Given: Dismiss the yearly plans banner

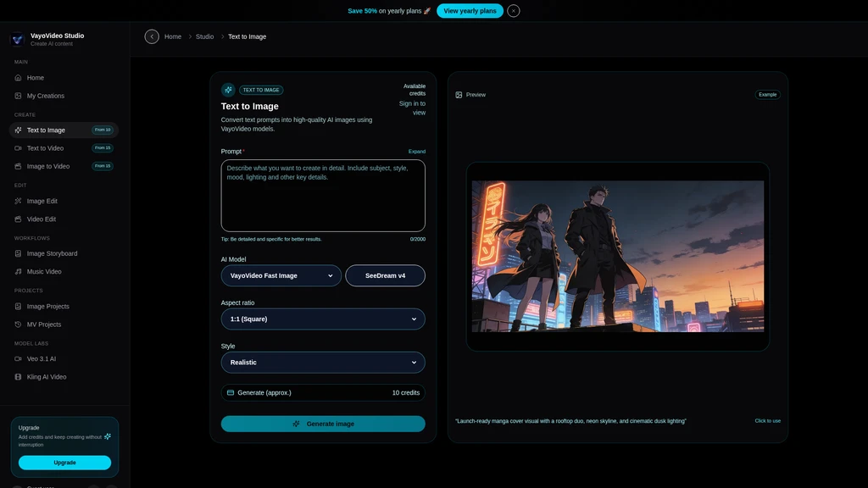Looking at the screenshot, I should coord(513,11).
